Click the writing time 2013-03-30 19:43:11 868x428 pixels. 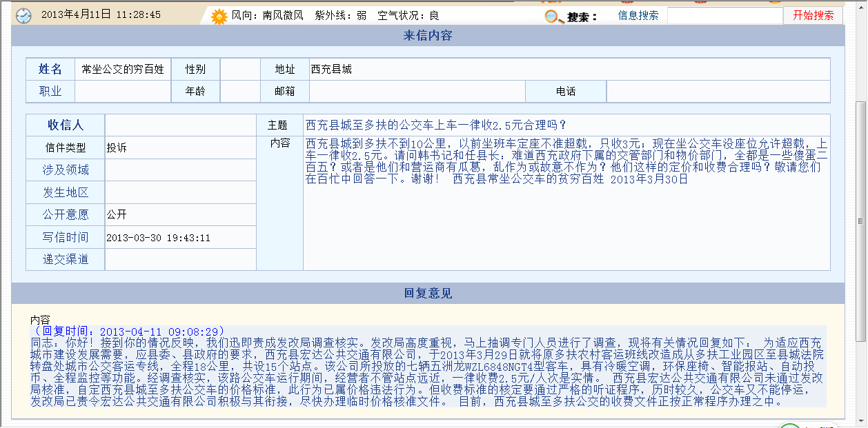[158, 238]
